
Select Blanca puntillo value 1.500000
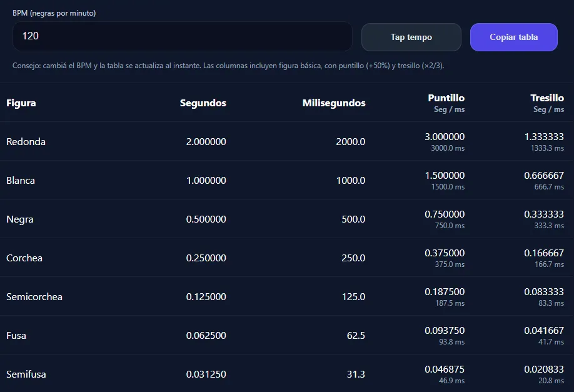445,175
